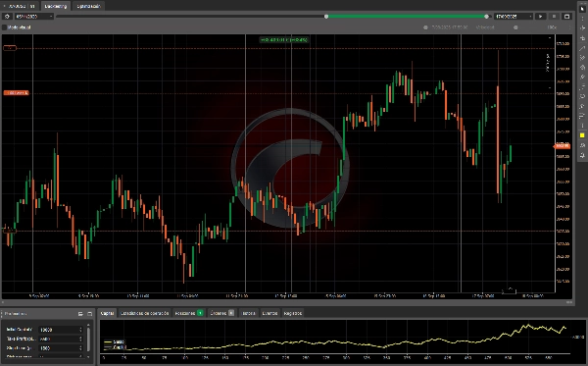
Task: Open the backtest end date dropdown
Action: coord(514,17)
